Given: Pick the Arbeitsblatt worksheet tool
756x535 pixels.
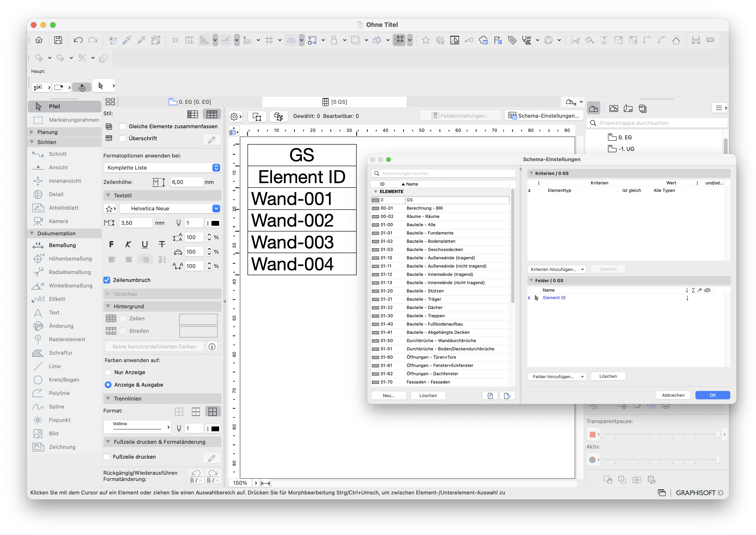Looking at the screenshot, I should click(65, 208).
